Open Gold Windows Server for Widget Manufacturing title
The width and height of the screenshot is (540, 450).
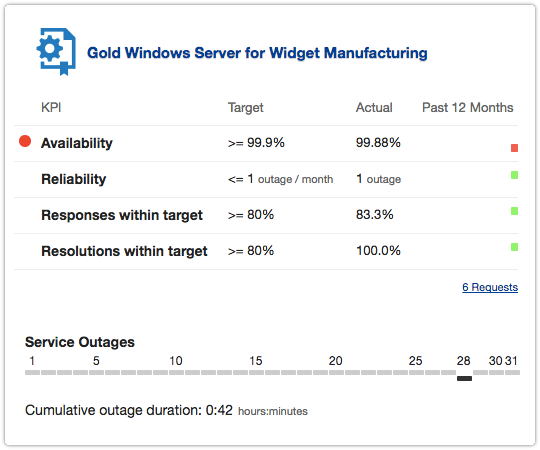[x=257, y=53]
